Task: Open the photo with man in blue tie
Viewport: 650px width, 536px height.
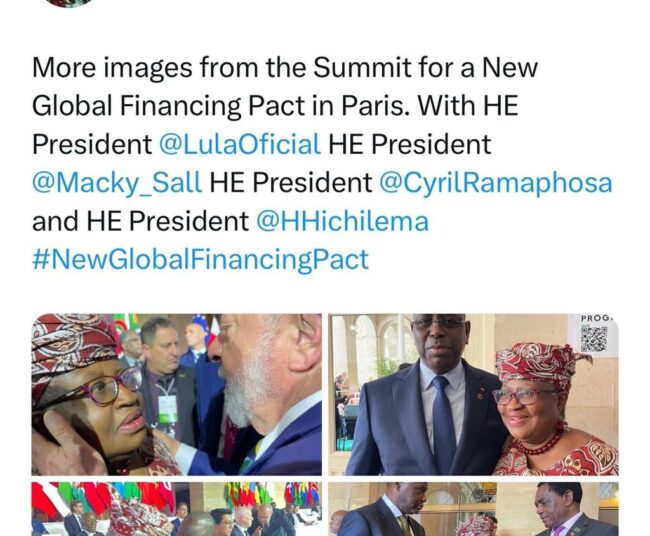Action: point(473,394)
